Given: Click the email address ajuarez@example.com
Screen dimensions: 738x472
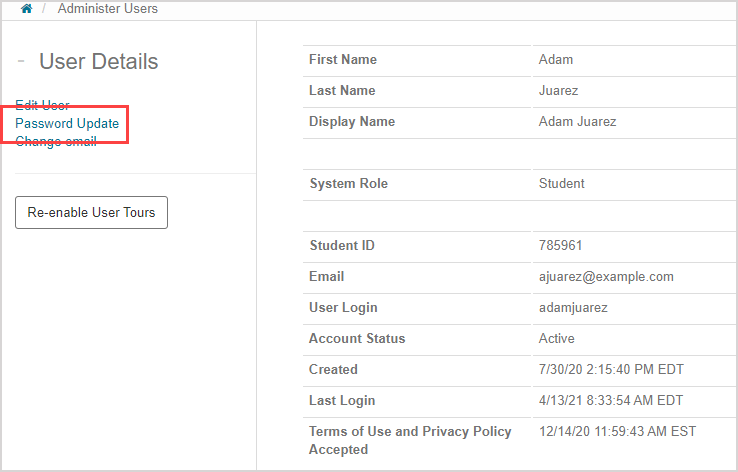Looking at the screenshot, I should (x=606, y=277).
